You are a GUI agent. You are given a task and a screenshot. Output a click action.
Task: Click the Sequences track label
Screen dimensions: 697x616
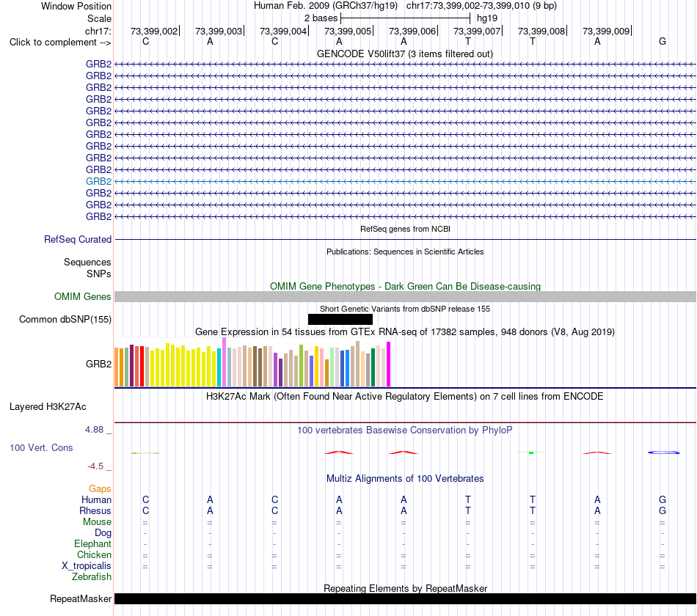87,263
